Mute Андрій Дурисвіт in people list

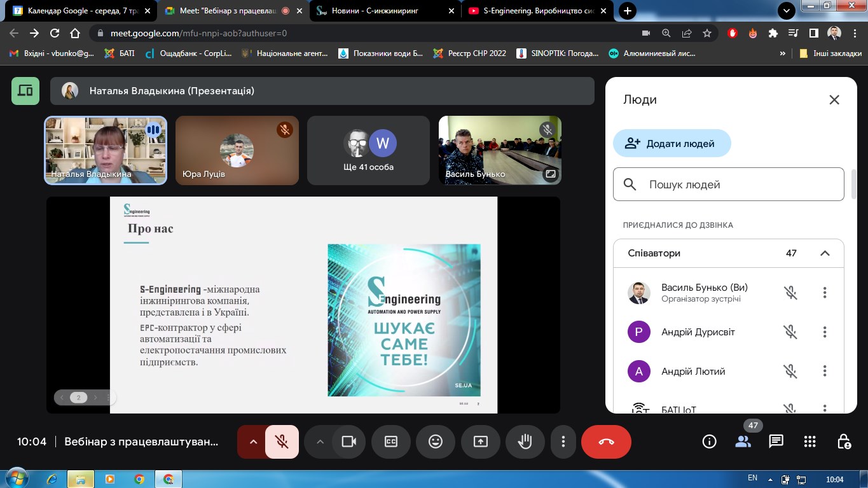click(x=790, y=332)
